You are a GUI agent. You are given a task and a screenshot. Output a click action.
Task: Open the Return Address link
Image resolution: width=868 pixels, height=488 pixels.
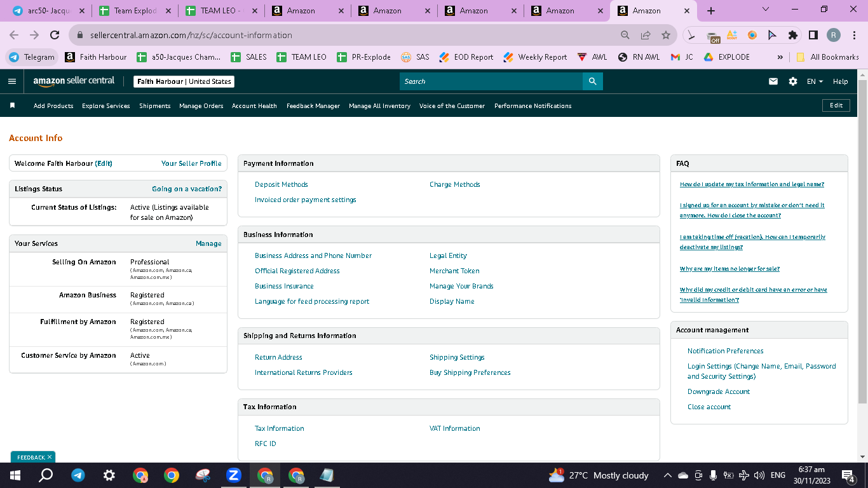coord(278,357)
